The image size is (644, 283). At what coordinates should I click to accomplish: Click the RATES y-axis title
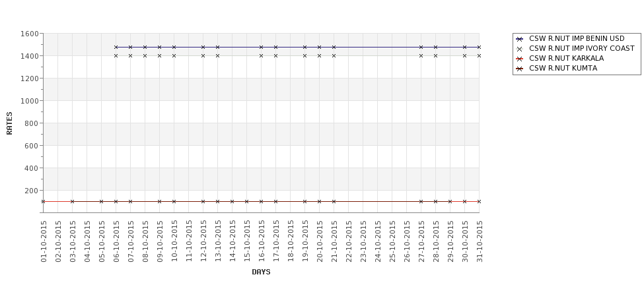point(9,123)
